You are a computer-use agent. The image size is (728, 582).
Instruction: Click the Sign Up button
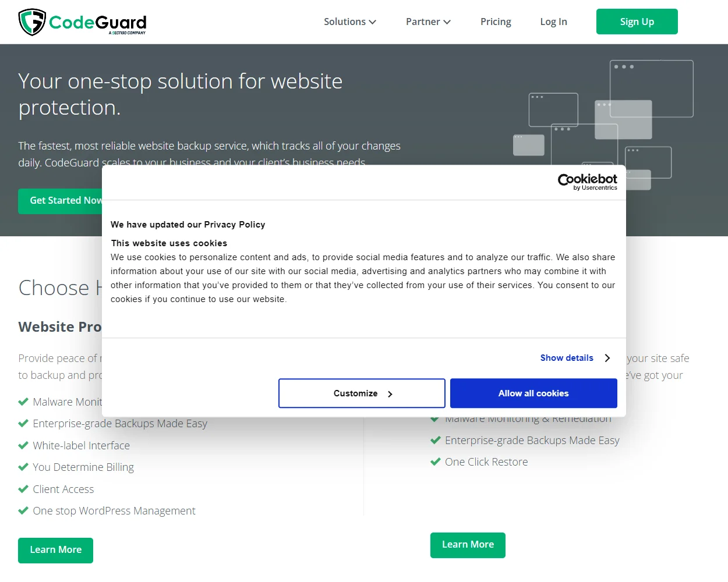(637, 22)
